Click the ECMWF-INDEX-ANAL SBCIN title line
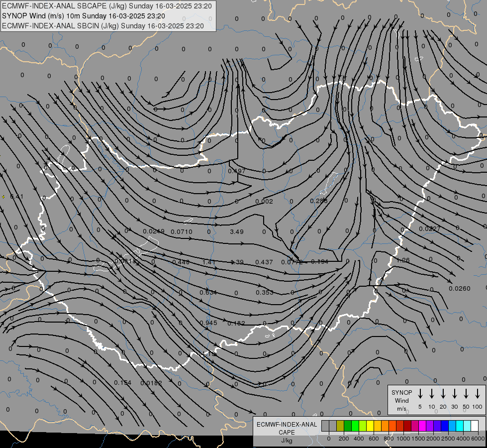The image size is (487, 448). pos(103,26)
